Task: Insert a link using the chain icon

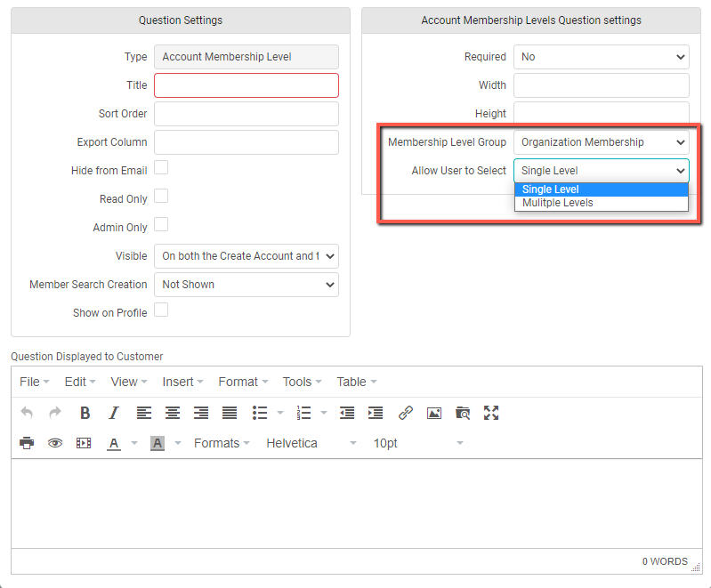Action: 406,413
